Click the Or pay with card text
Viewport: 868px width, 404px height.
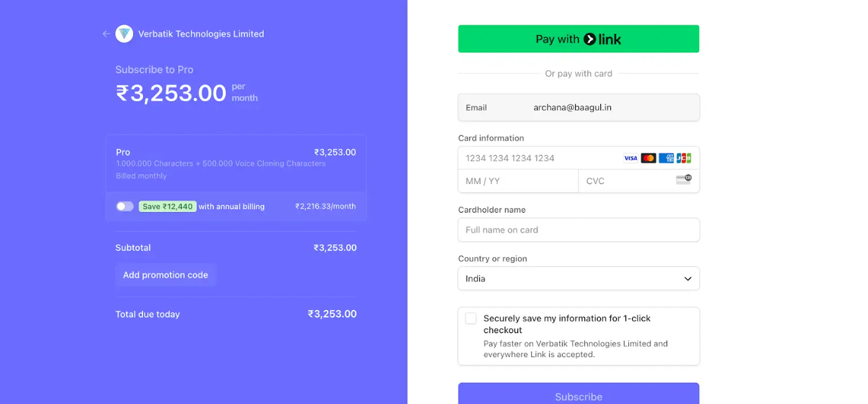(578, 74)
